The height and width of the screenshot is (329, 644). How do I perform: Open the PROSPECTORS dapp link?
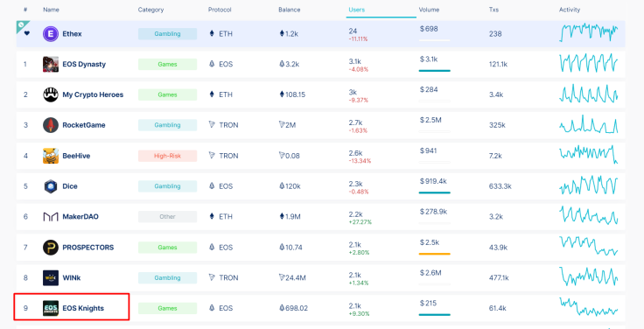[x=87, y=248]
